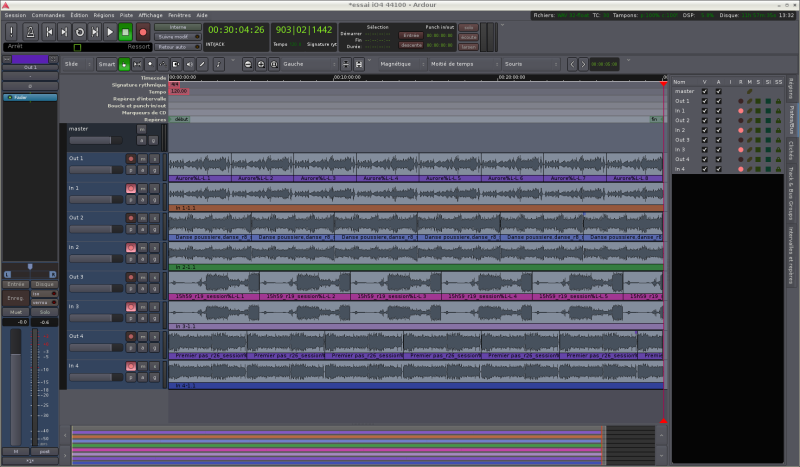Toggle record-arm on the Out 2 track
This screenshot has height=467, width=800.
[131, 217]
